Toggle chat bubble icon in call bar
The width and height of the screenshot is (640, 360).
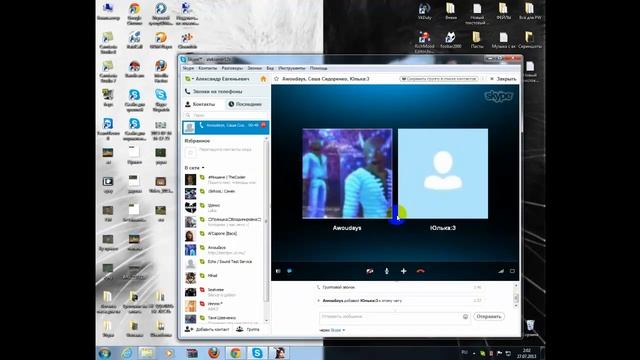tap(289, 271)
